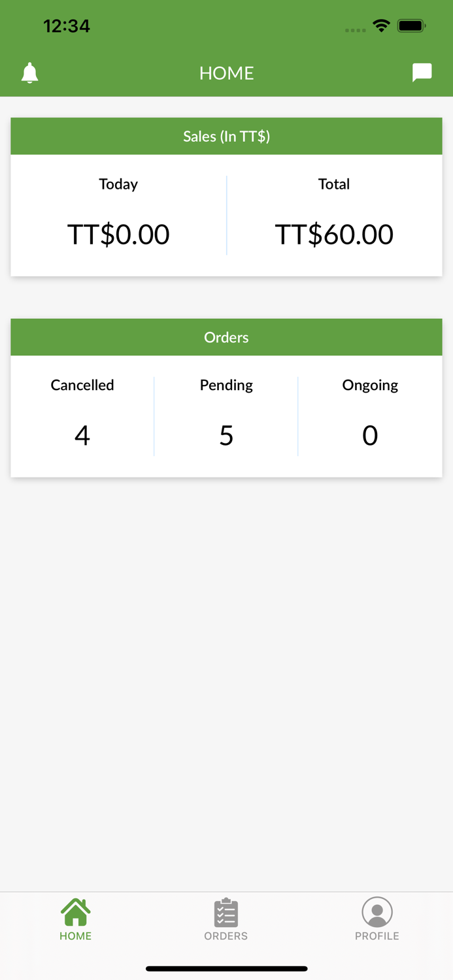Select the Pending orders count of 5
453x980 pixels.
(226, 434)
